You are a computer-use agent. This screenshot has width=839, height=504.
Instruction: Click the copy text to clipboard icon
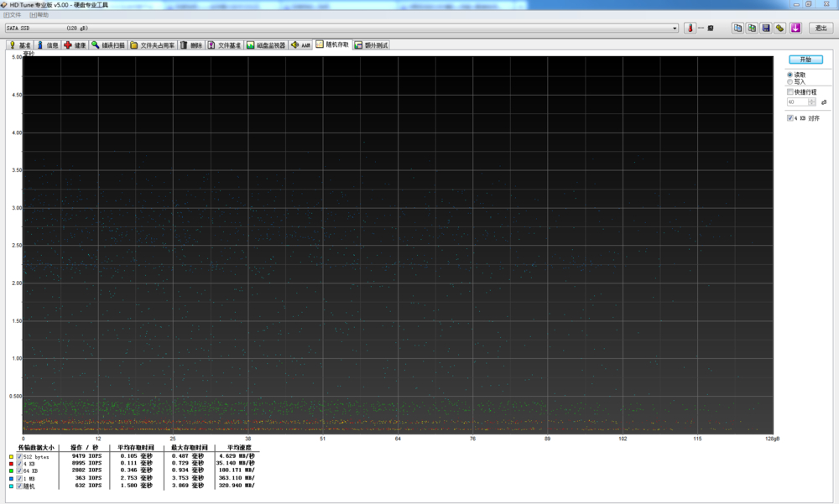[737, 28]
